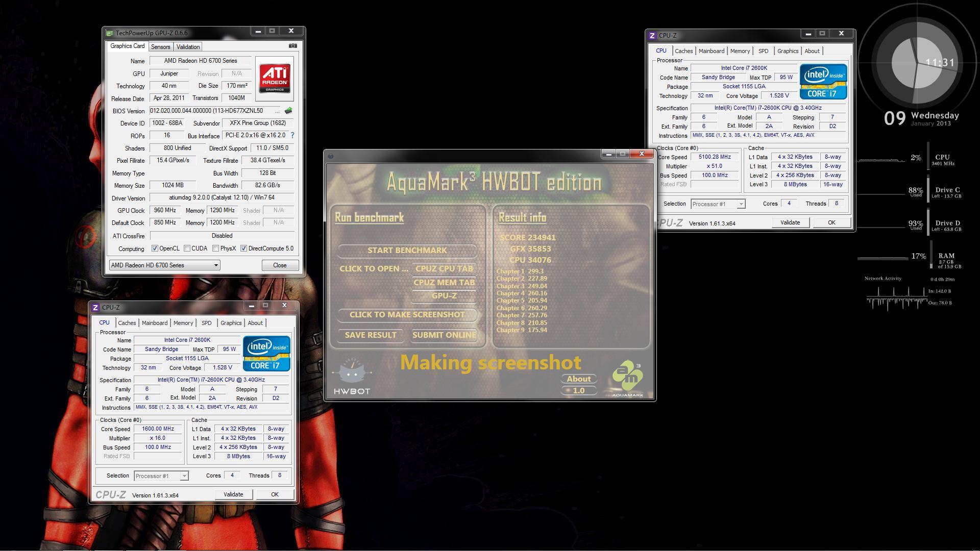980x551 pixels.
Task: Click the AquaMark window title bar icon
Action: pos(330,156)
